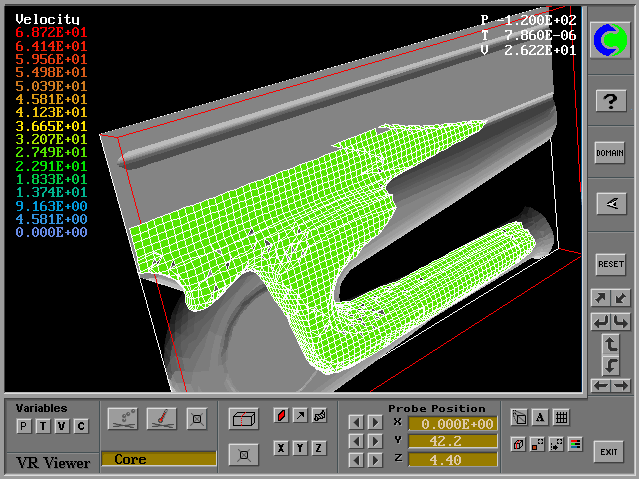Image resolution: width=639 pixels, height=479 pixels.
Task: Click the letter A text icon
Action: [540, 418]
